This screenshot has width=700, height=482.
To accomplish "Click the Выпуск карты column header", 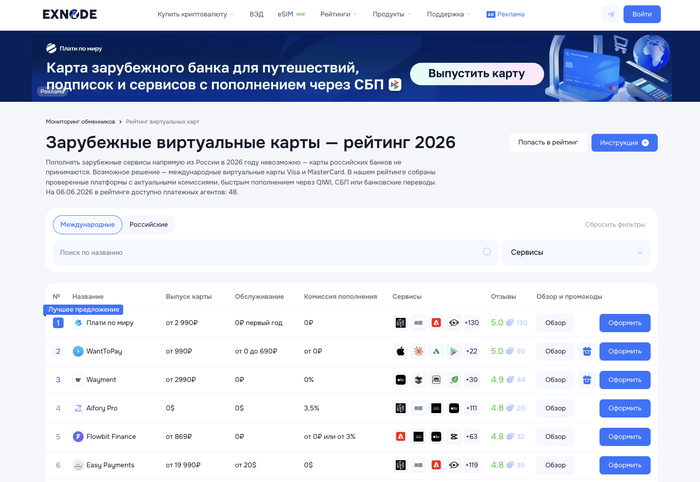I will tap(188, 296).
